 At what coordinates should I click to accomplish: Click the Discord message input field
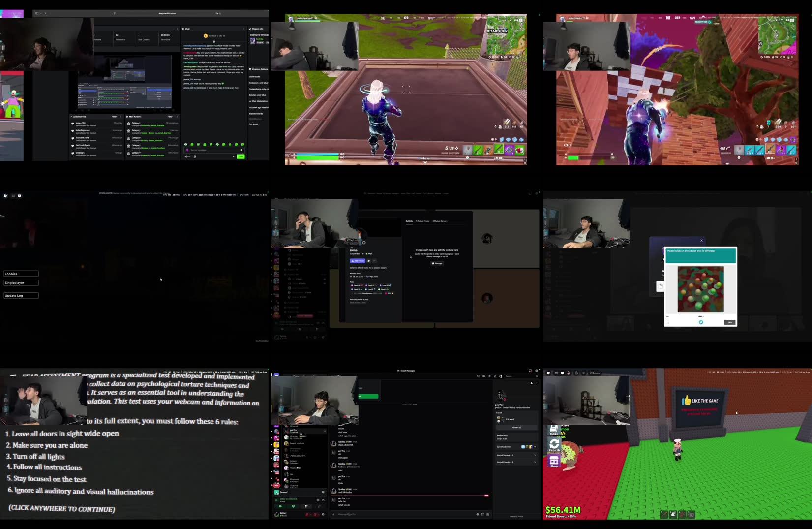(393, 514)
